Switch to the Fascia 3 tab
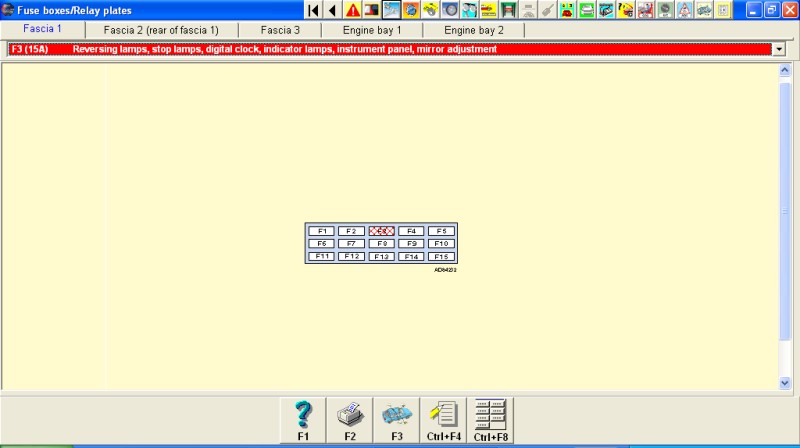This screenshot has width=800, height=448. coord(280,30)
